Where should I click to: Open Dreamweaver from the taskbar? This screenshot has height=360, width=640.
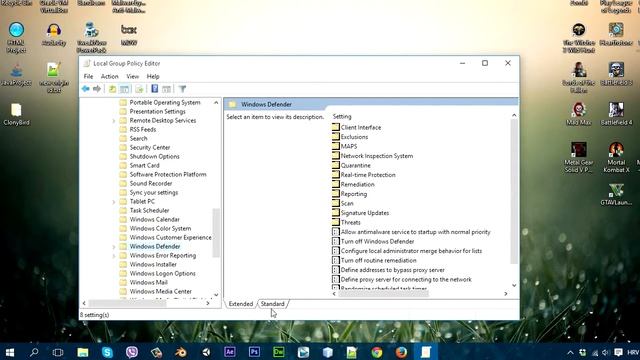click(279, 352)
